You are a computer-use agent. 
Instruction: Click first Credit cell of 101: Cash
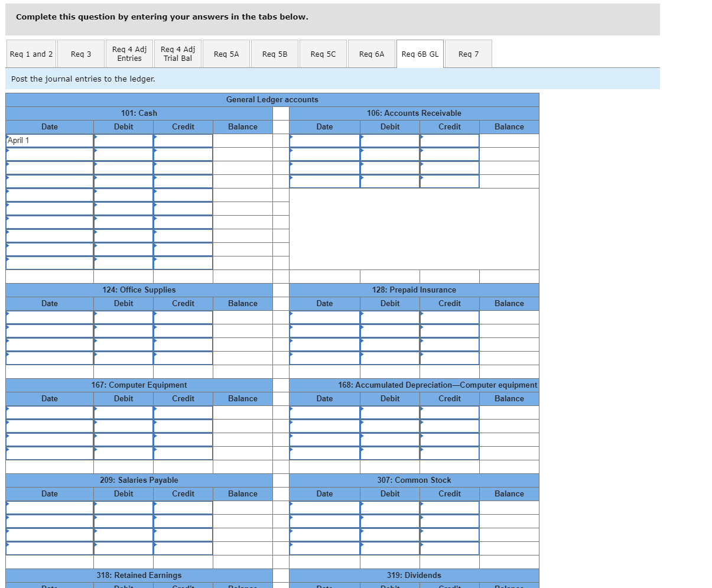[183, 141]
